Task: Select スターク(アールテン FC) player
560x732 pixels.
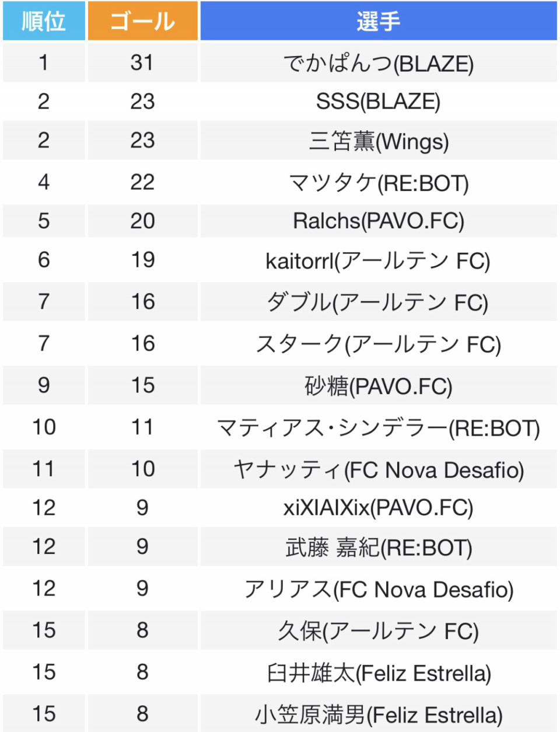Action: (x=378, y=344)
